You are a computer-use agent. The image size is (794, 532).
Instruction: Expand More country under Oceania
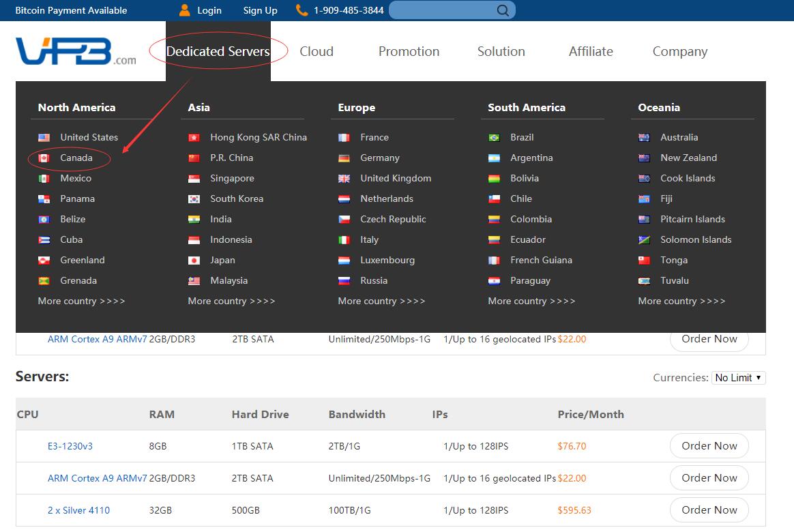[x=681, y=301]
